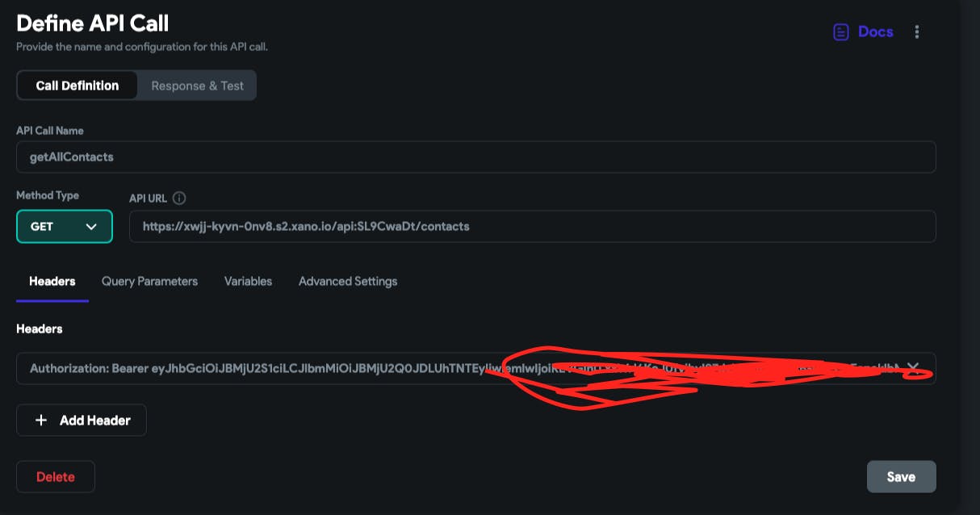Screen dimensions: 980x515
Task: Click the 'Method Type' label
Action: [x=48, y=195]
